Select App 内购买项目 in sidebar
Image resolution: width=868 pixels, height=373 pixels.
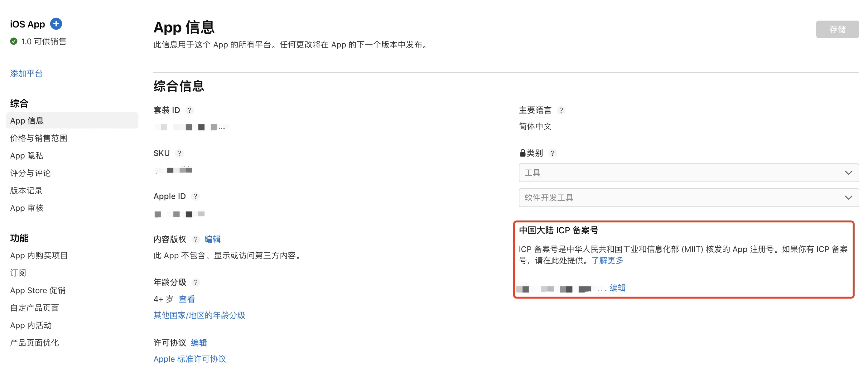coord(39,255)
